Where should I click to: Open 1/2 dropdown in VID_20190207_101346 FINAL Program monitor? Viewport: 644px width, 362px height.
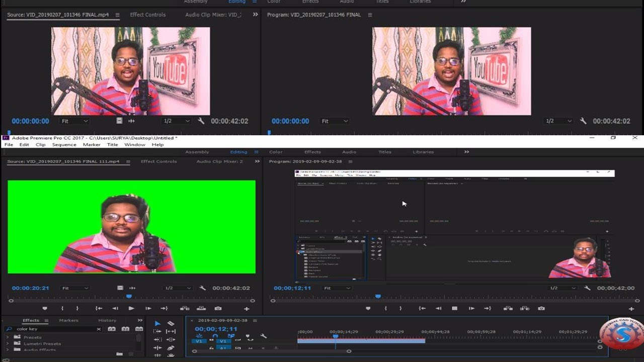pyautogui.click(x=559, y=121)
